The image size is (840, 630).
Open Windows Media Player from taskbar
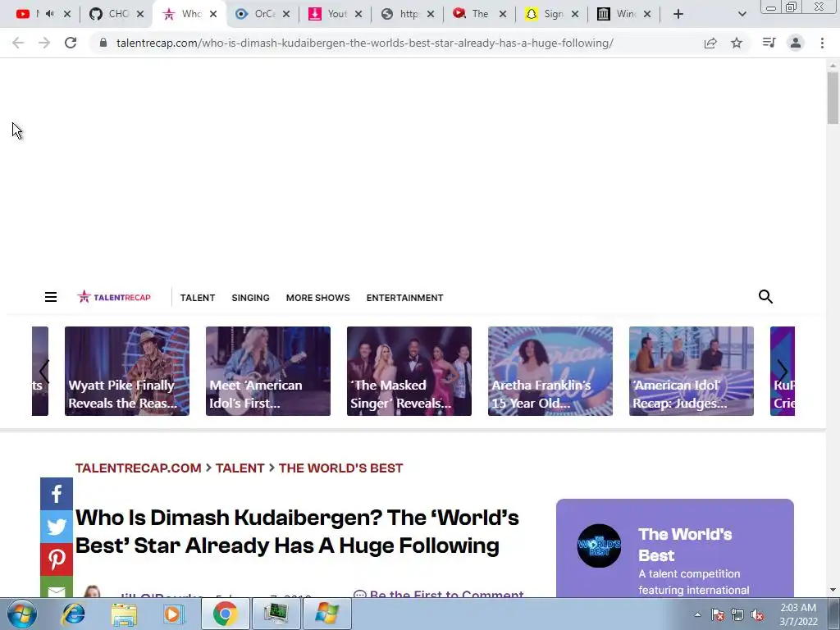pos(174,614)
